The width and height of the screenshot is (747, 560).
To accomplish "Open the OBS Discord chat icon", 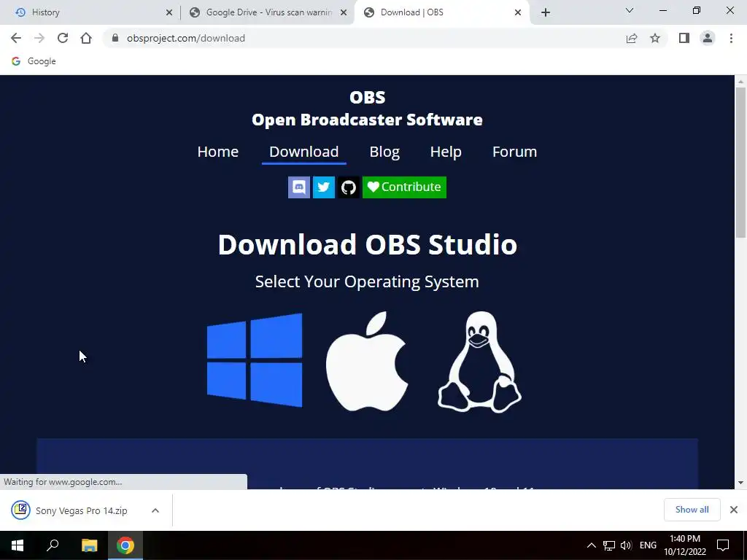I will (299, 187).
